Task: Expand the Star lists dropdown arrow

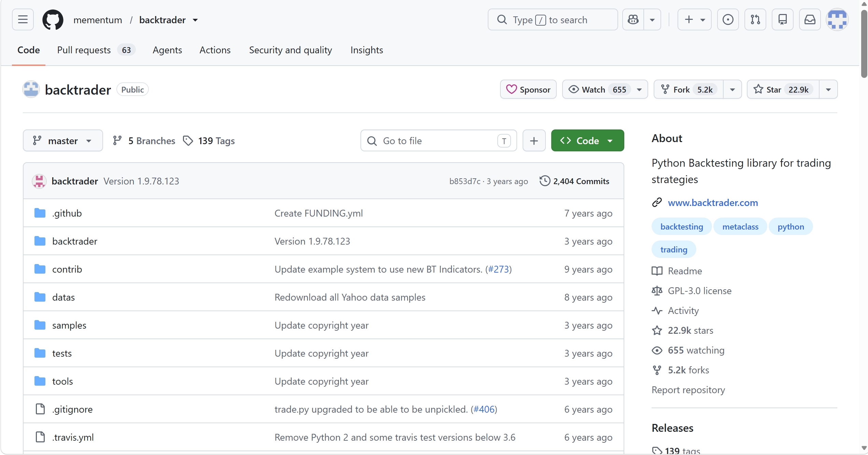Action: (828, 89)
